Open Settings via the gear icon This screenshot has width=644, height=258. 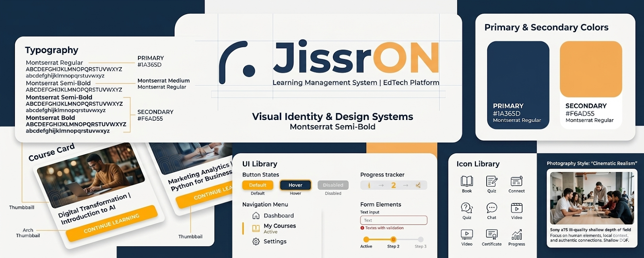tap(256, 241)
